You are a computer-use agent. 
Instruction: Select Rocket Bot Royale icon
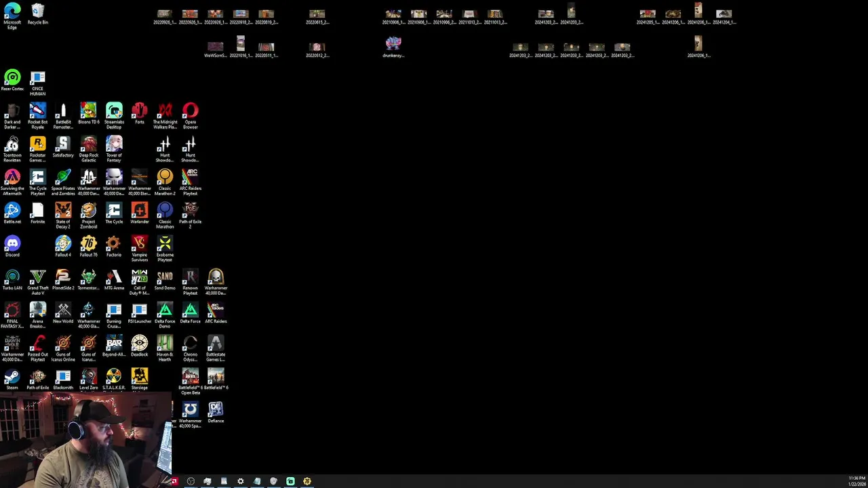click(38, 116)
